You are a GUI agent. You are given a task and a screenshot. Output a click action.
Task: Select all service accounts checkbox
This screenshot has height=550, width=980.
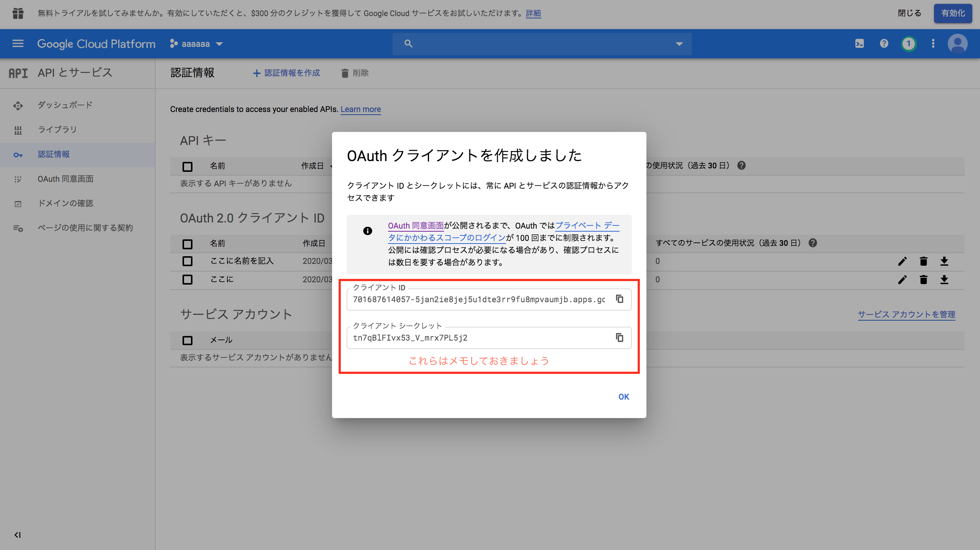(x=187, y=340)
